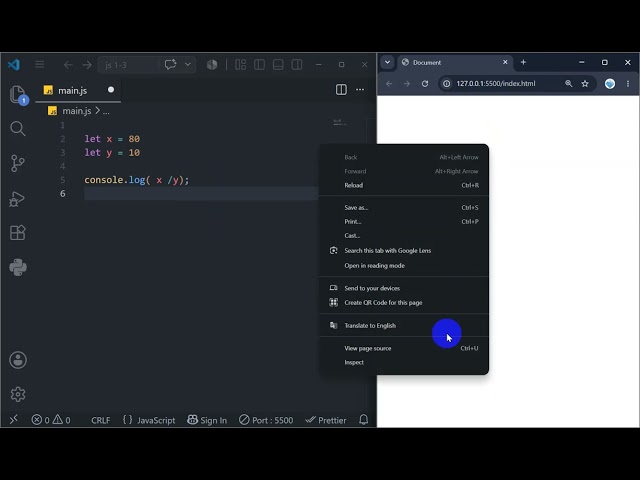Image resolution: width=640 pixels, height=480 pixels.
Task: Select View page source
Action: (404, 348)
